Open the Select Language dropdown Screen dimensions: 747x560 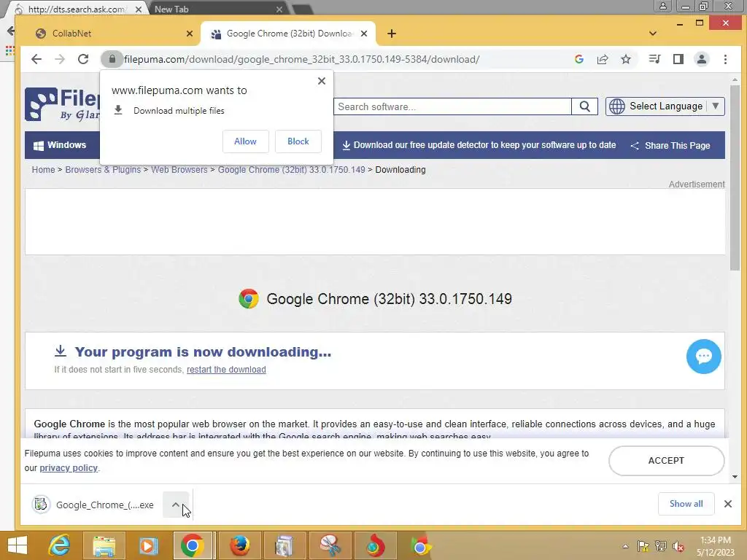[665, 106]
